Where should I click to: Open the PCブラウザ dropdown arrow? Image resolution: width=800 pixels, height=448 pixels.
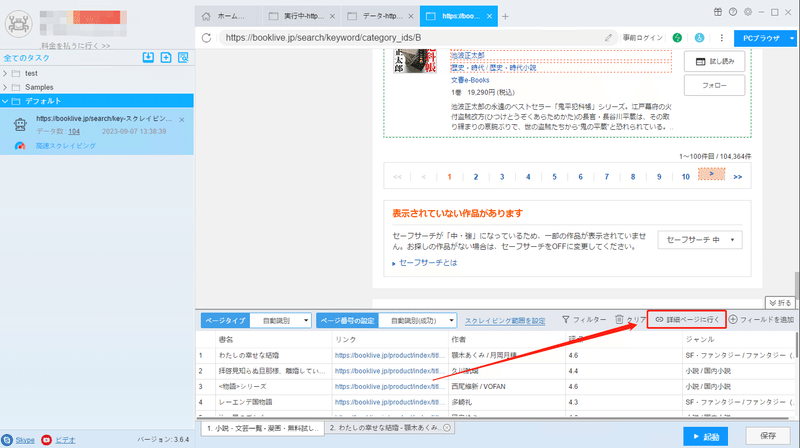click(792, 38)
